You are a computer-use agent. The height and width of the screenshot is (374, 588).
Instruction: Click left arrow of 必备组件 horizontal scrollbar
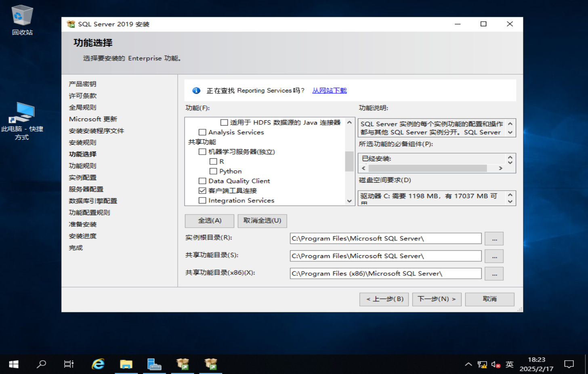click(x=364, y=168)
